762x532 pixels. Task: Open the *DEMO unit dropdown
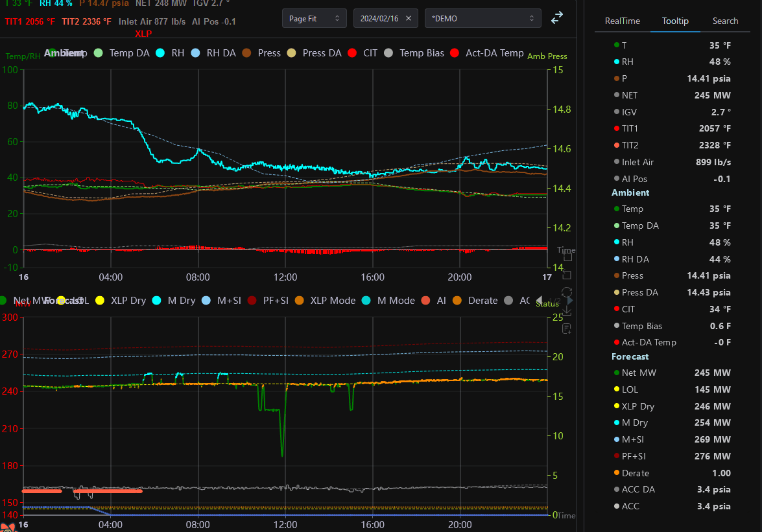(482, 19)
